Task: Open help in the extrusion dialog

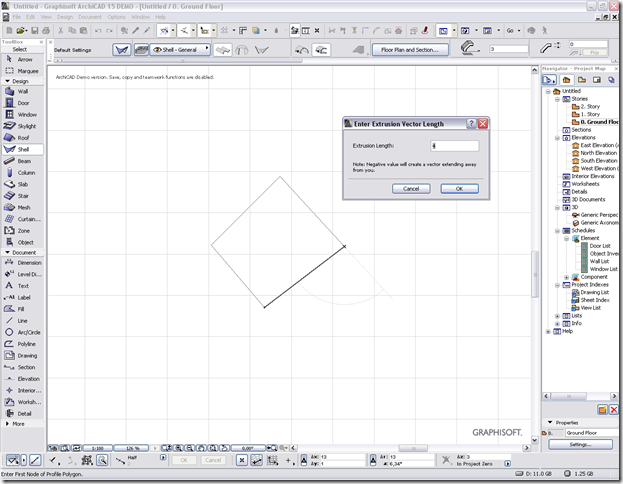Action: [471, 124]
